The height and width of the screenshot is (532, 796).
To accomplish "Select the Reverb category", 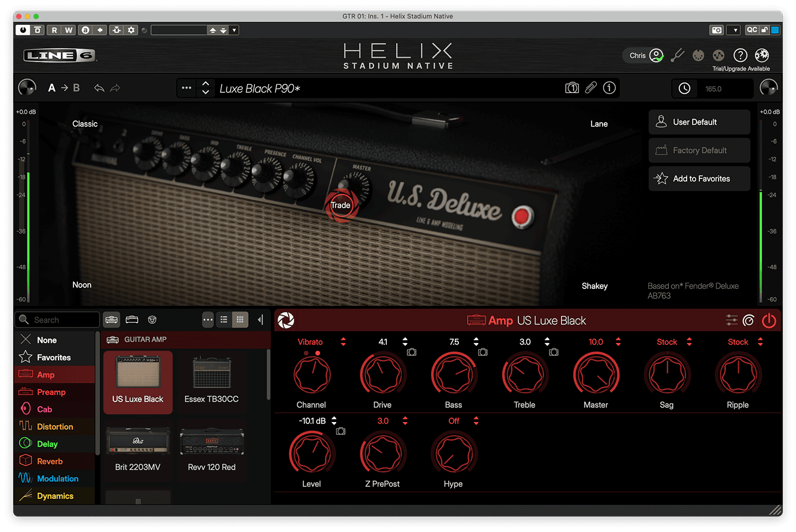I will tap(54, 461).
